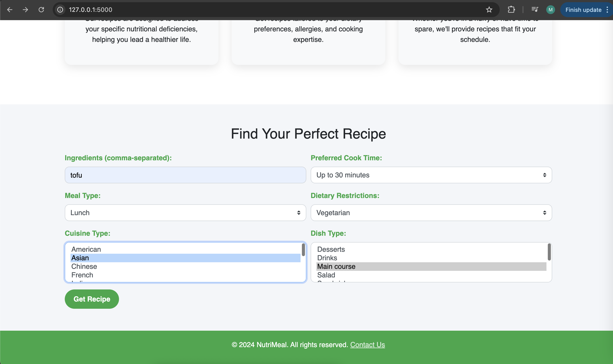
Task: Bookmark this page with star icon
Action: (x=489, y=10)
